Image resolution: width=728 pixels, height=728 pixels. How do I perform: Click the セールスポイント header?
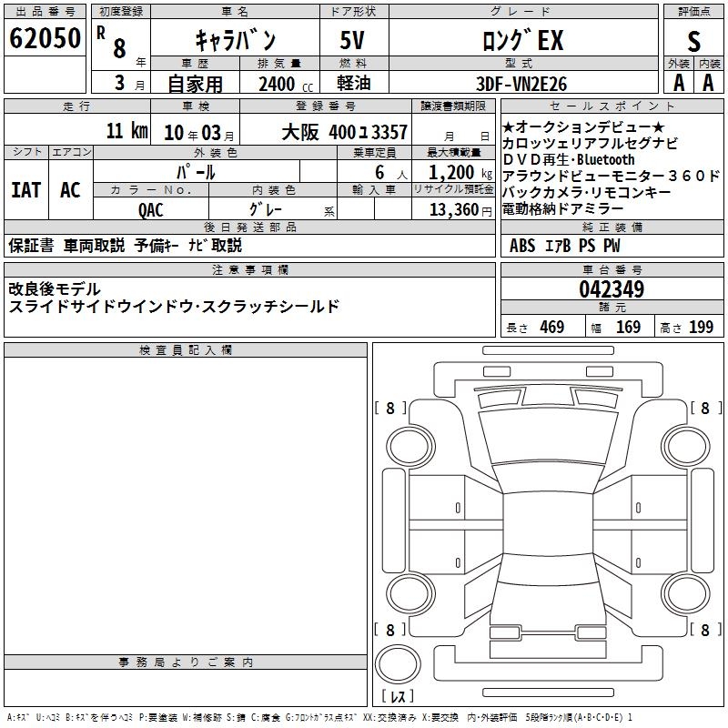(612, 106)
